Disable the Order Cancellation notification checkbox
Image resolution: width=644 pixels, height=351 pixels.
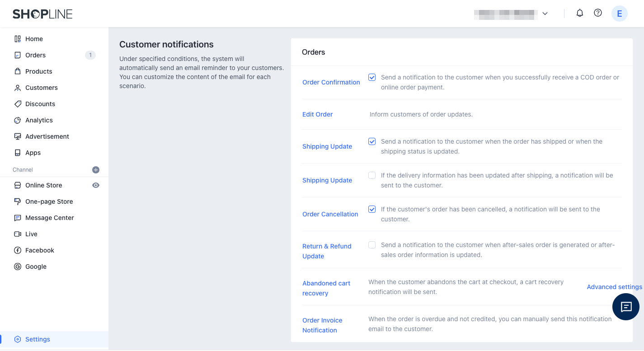(x=372, y=209)
